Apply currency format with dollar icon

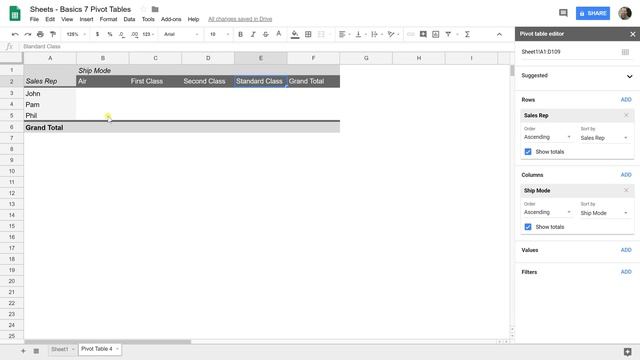pyautogui.click(x=97, y=34)
